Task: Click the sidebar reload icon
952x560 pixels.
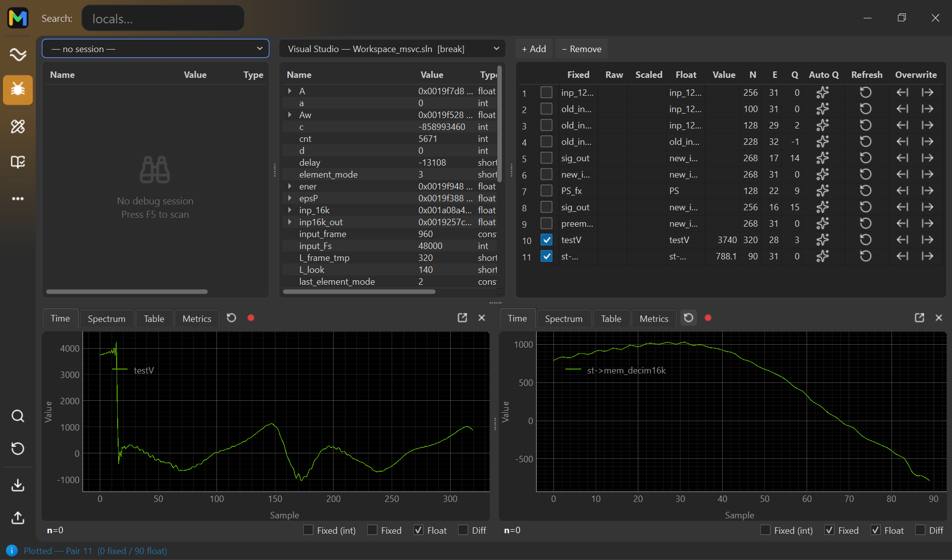Action: (x=18, y=448)
